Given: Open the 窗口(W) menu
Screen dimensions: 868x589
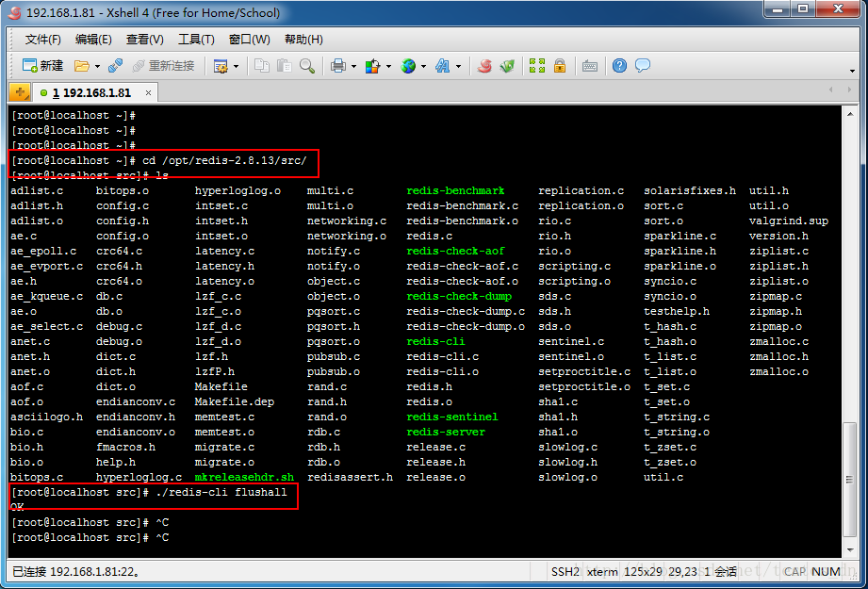Looking at the screenshot, I should click(x=249, y=40).
